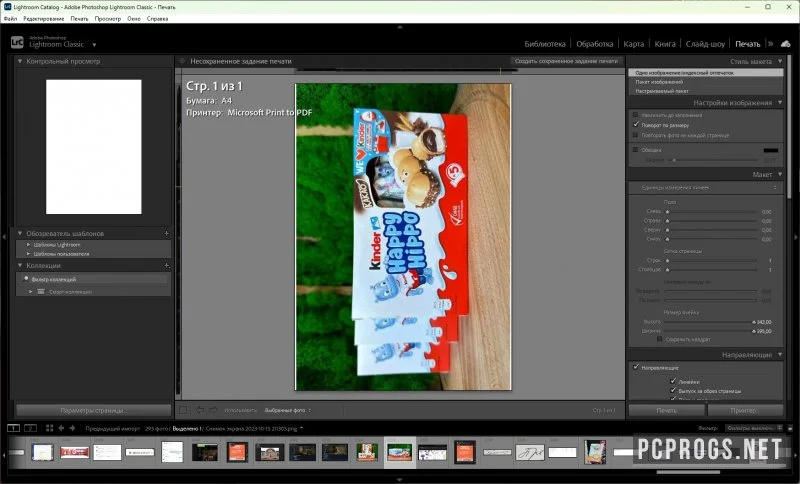
Task: Collapse 'Макет' panel
Action: pyautogui.click(x=780, y=174)
